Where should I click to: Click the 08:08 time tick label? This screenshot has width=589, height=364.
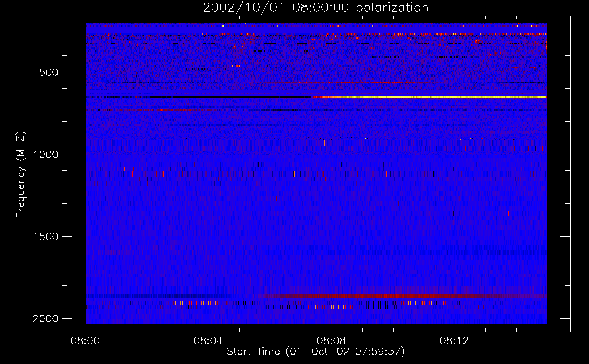point(332,341)
